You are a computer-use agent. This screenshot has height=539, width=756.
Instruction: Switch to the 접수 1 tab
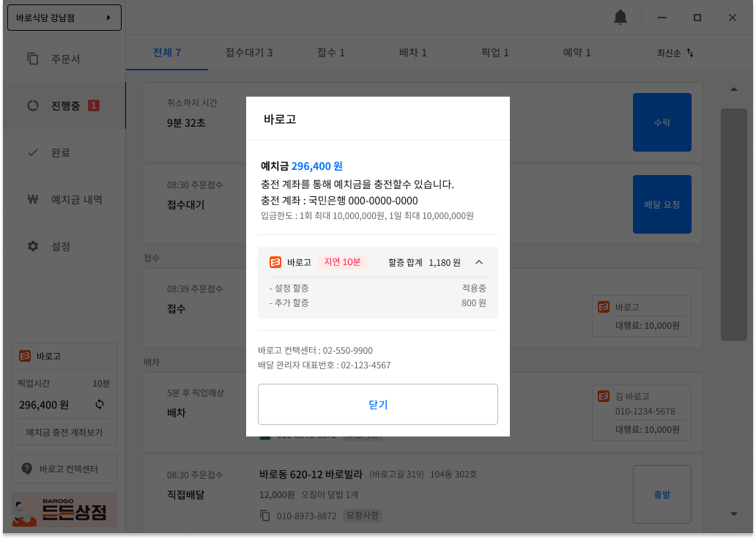click(331, 53)
